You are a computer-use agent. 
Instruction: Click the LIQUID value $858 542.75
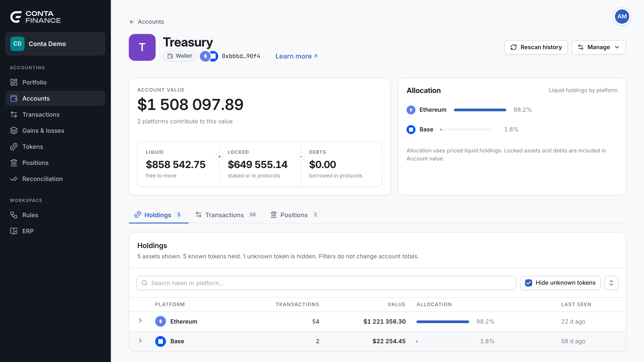(x=176, y=164)
